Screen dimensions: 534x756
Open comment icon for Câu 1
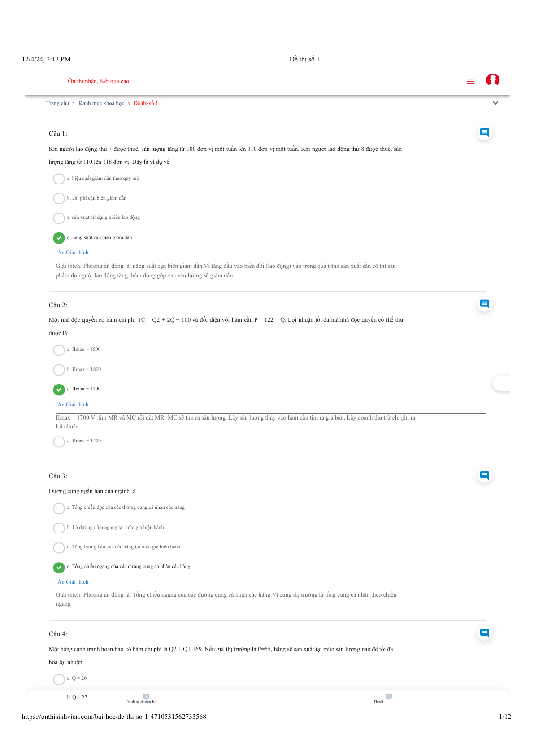[484, 132]
